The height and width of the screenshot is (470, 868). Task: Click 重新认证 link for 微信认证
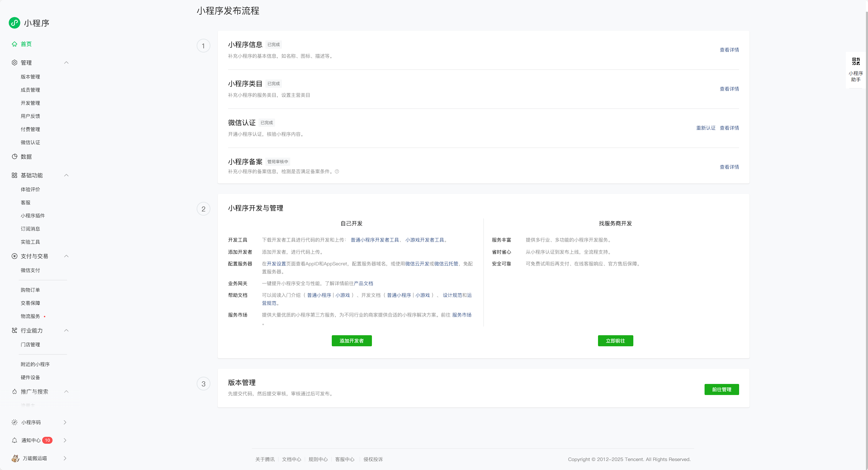tap(706, 128)
